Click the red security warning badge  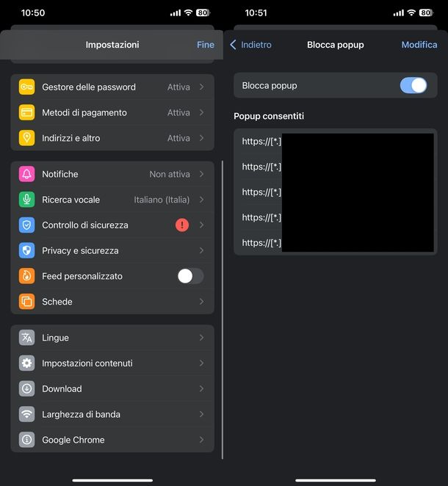point(182,225)
